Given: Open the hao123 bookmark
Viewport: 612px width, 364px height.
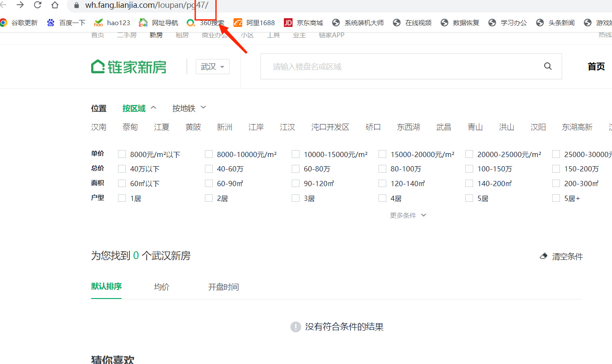Looking at the screenshot, I should (x=112, y=23).
